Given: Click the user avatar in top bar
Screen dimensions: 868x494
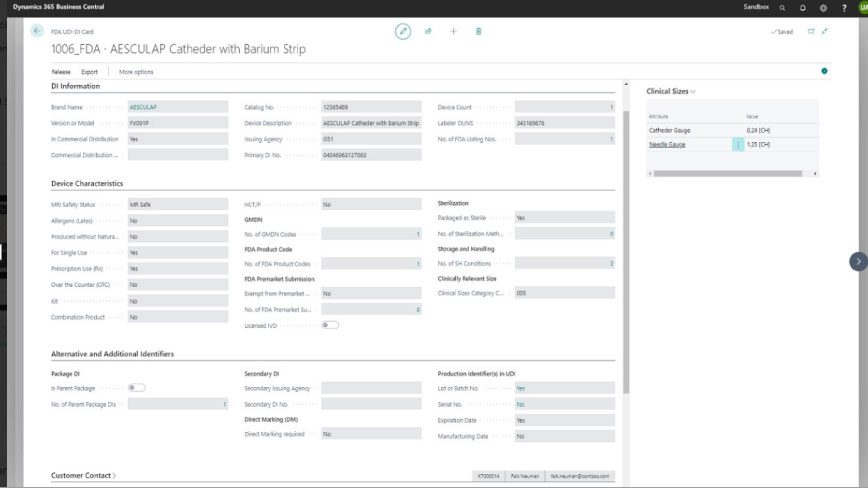Looking at the screenshot, I should [x=863, y=8].
